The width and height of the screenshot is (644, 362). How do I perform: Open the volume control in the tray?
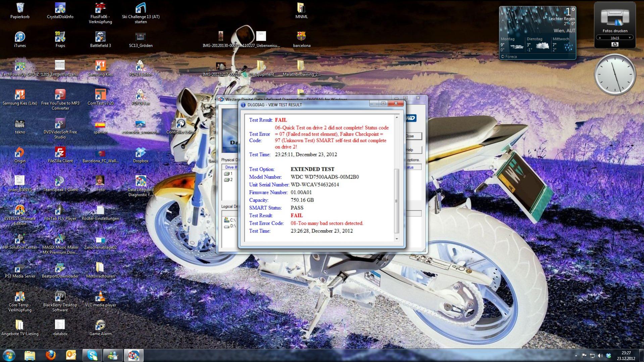[600, 355]
